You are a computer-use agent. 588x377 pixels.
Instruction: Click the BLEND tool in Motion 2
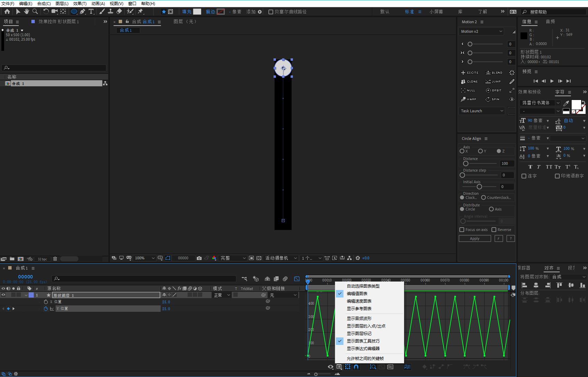tap(494, 73)
